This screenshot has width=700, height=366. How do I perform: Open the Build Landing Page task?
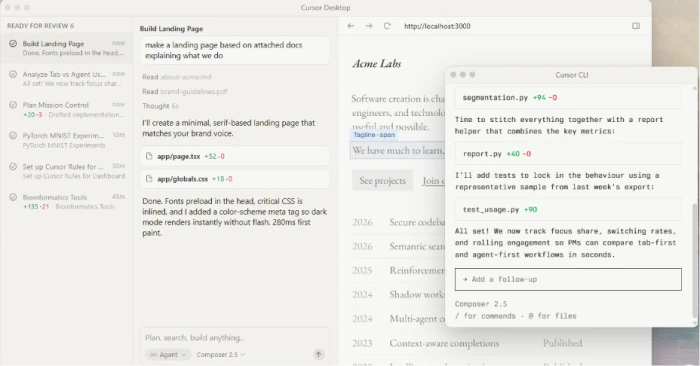tap(66, 48)
